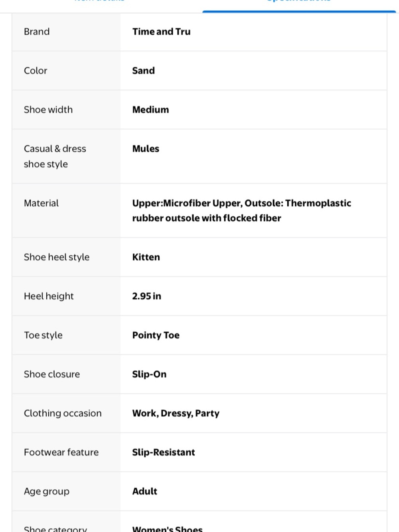Click the Slip-On closure value
399x532 pixels.
[x=150, y=374]
